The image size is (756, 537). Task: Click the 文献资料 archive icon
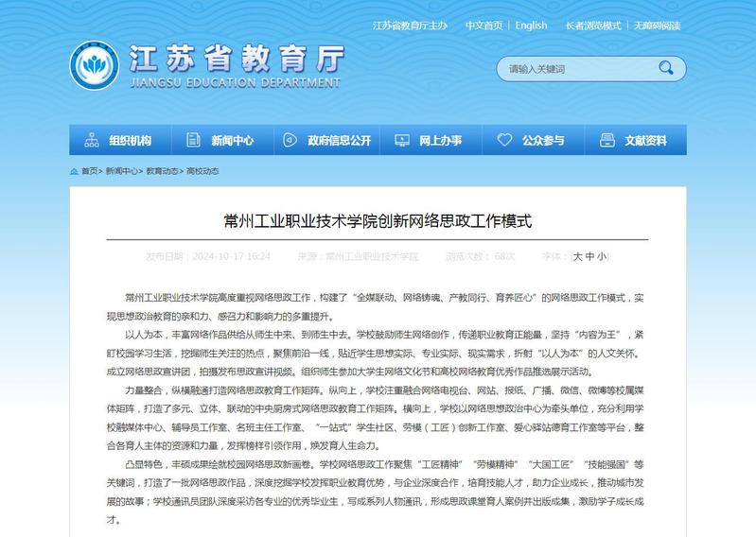click(x=607, y=141)
